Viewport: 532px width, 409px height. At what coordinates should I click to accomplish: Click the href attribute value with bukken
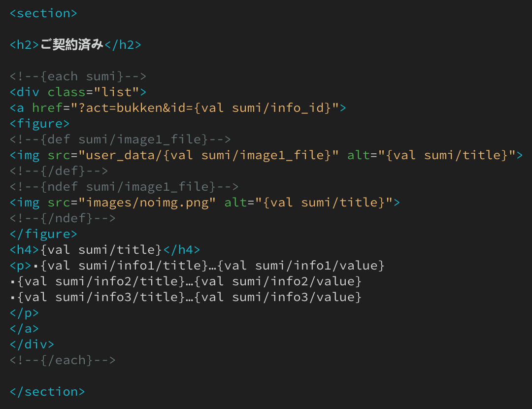click(205, 108)
